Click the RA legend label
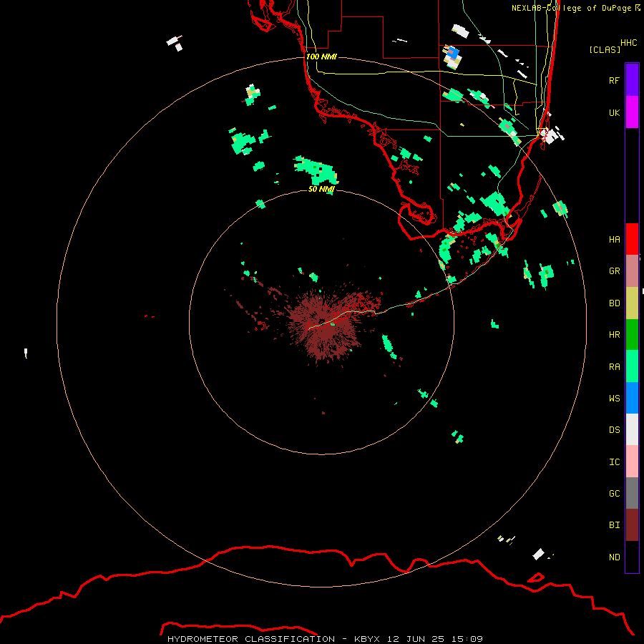The image size is (644, 644). tap(614, 367)
